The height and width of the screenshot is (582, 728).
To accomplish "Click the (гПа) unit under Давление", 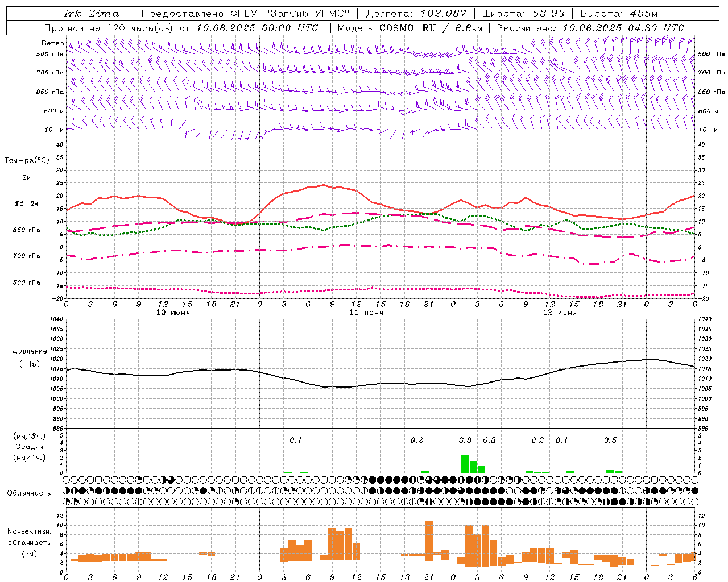I will [x=30, y=364].
